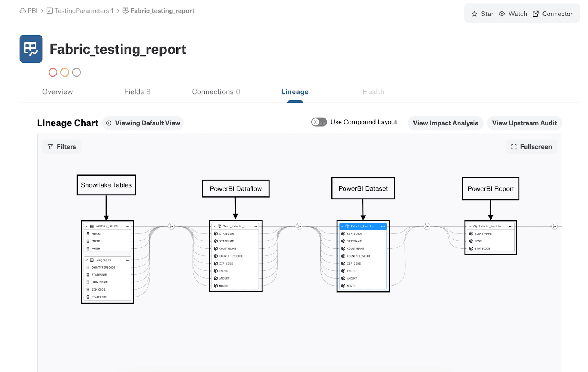The width and height of the screenshot is (588, 372).
Task: Enter Fullscreen mode for the lineage chart
Action: point(531,146)
